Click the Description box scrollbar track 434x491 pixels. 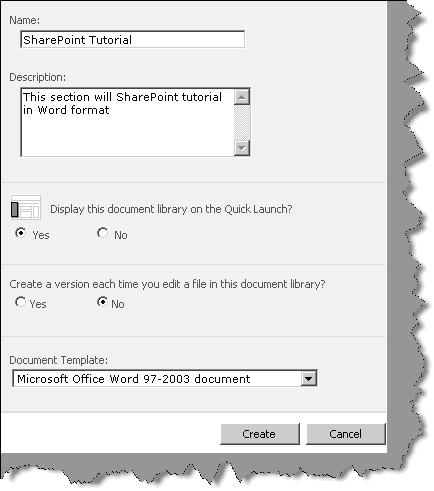pos(242,123)
